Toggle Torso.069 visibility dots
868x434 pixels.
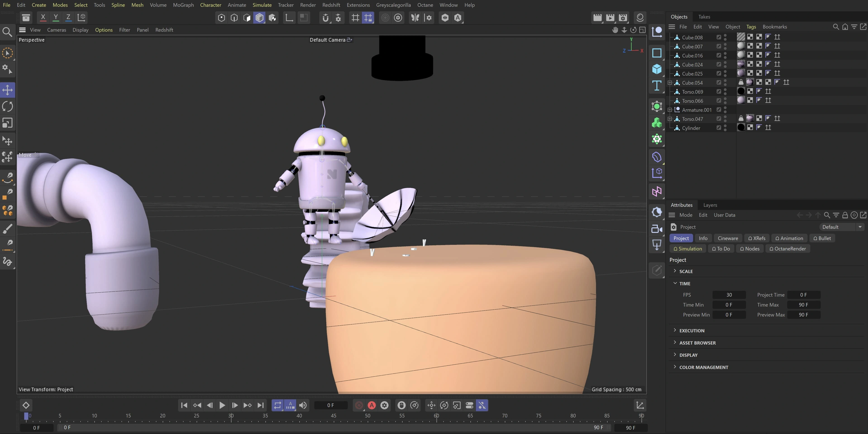(725, 91)
